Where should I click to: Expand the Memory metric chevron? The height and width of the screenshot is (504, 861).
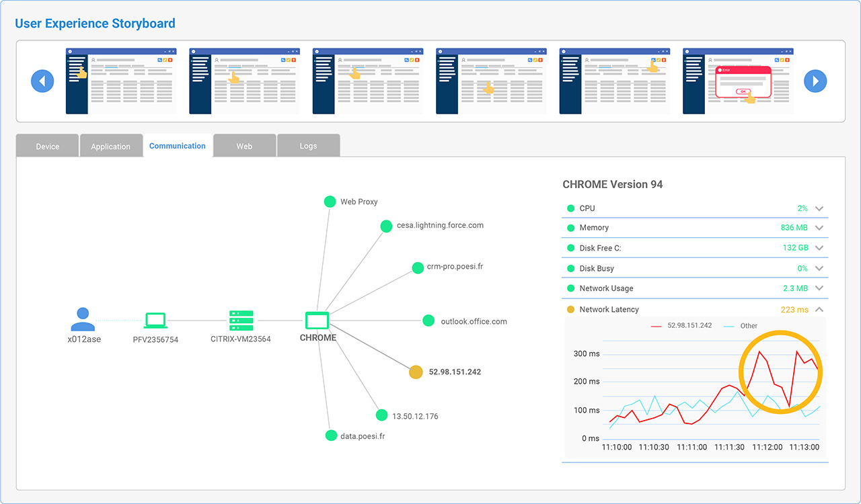pos(819,228)
